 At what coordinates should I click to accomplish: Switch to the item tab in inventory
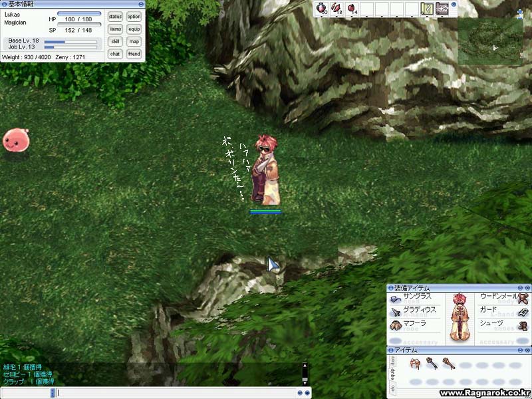[392, 360]
